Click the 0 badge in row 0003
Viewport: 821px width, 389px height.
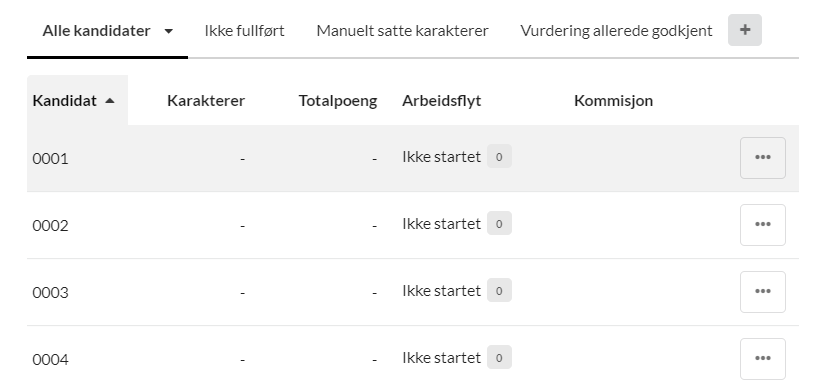[x=499, y=291]
